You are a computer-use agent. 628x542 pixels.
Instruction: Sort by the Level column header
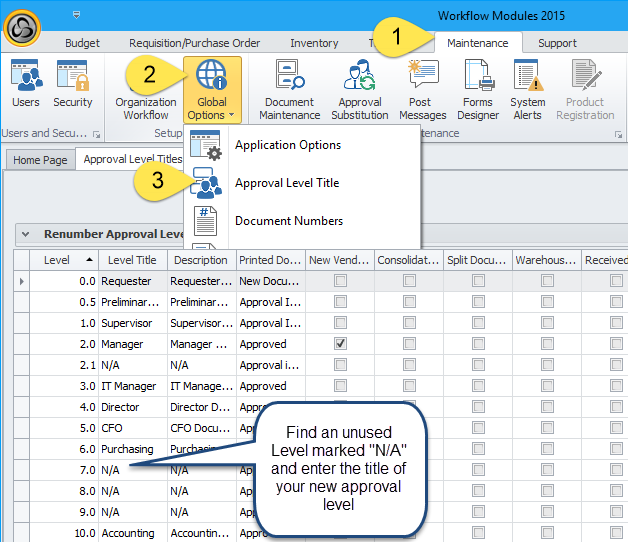point(58,260)
